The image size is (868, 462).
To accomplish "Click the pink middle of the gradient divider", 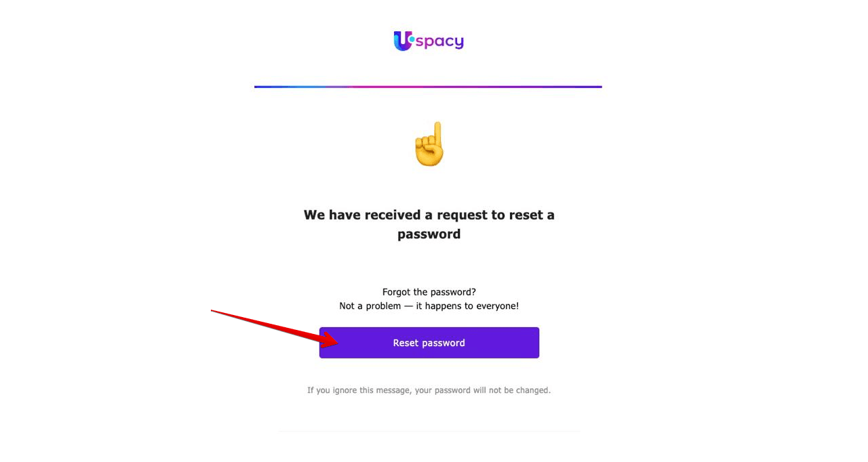I will (380, 87).
